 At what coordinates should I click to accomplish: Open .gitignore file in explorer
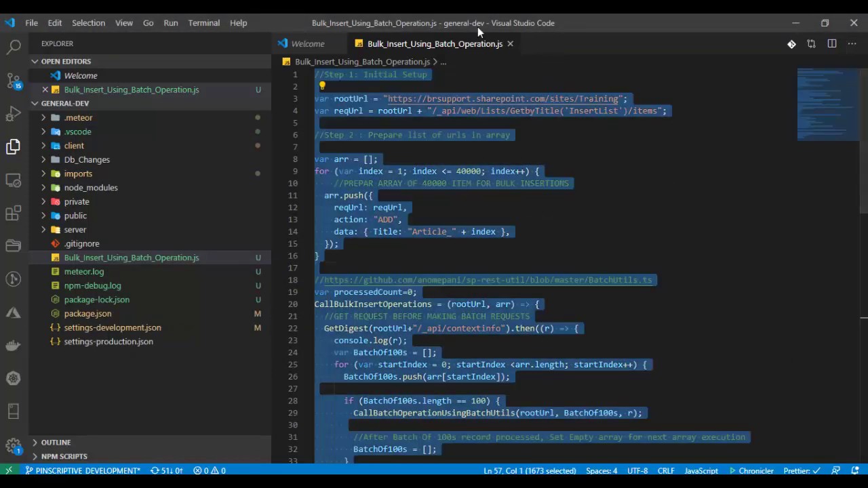point(81,244)
